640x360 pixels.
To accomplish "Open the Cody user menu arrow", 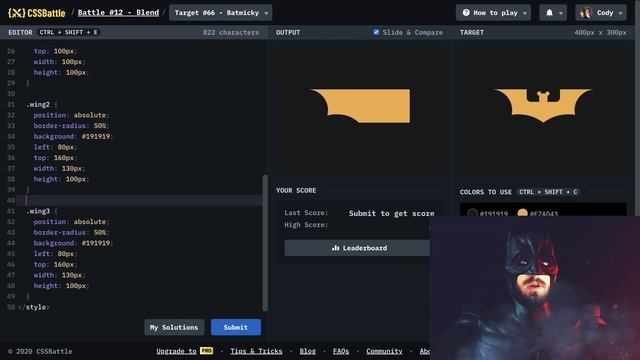I will coord(620,13).
